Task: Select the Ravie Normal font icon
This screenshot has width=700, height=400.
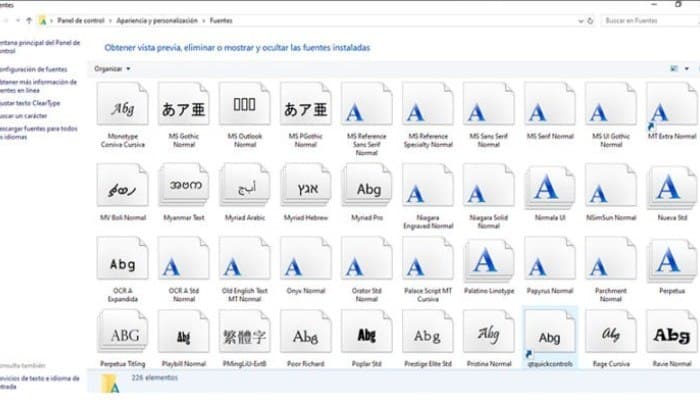Action: [672, 332]
